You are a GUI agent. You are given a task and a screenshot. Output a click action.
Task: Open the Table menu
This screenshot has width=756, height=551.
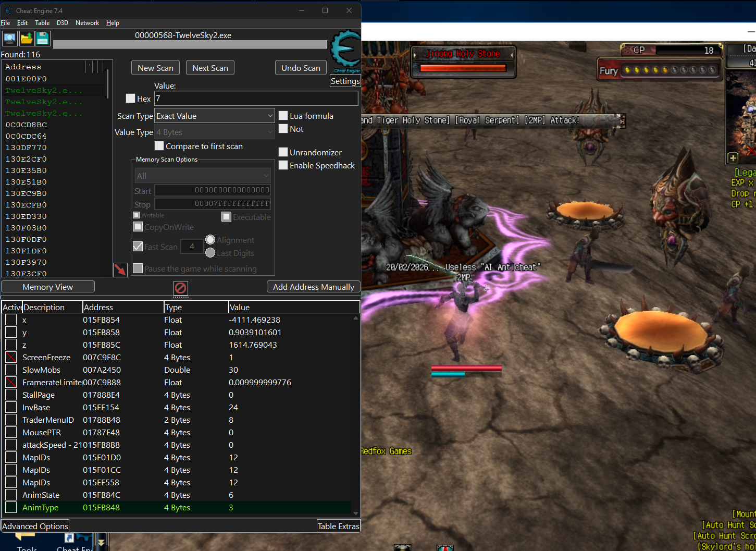pyautogui.click(x=42, y=23)
